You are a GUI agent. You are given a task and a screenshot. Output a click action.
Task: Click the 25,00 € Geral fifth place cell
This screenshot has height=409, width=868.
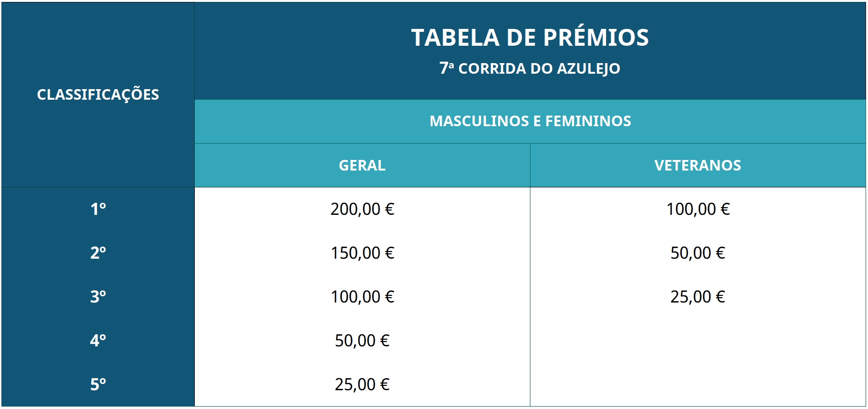click(x=362, y=384)
